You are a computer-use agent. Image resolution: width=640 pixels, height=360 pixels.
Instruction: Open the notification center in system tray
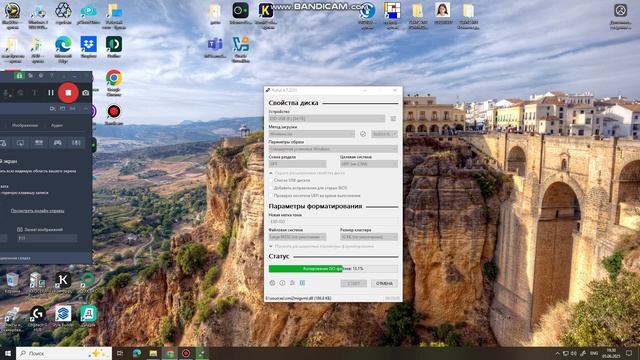pos(629,353)
